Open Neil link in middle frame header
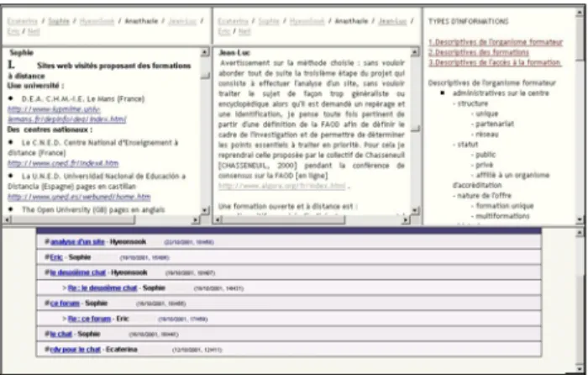This screenshot has height=375, width=588. 244,32
